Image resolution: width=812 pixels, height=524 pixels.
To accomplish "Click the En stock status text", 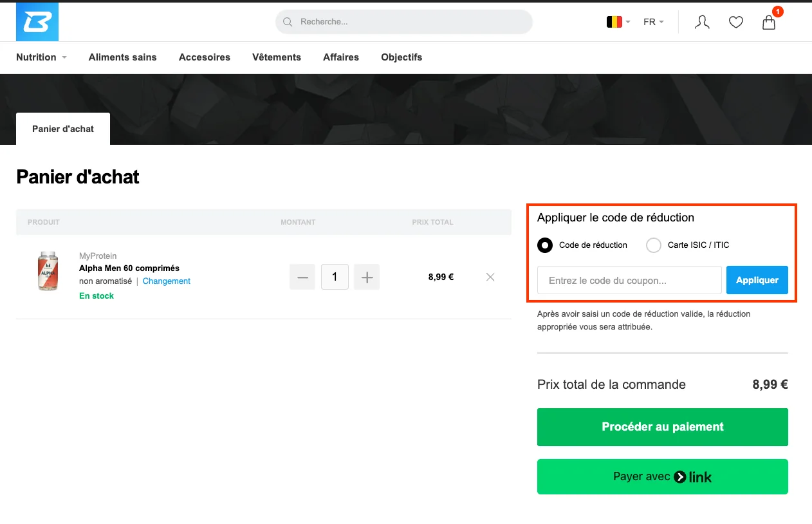I will pos(97,296).
